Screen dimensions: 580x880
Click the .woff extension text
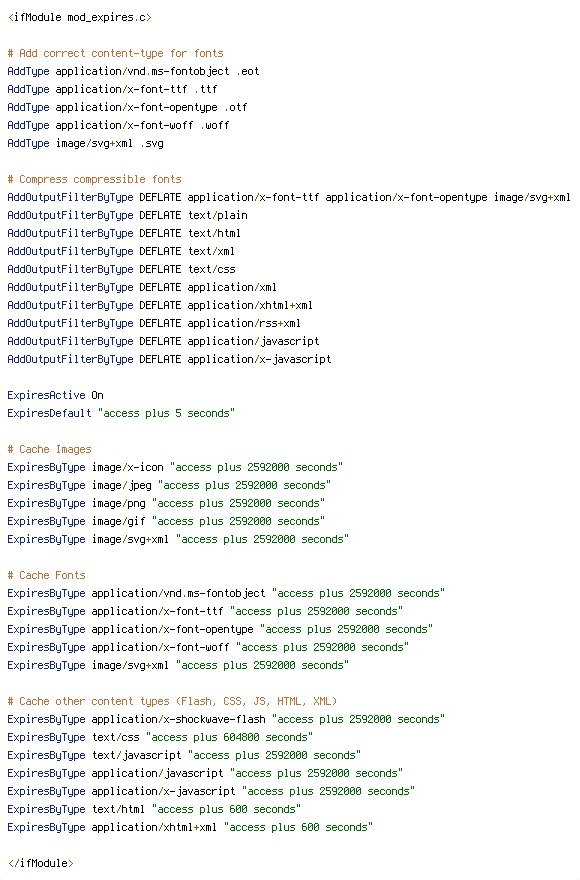click(214, 125)
